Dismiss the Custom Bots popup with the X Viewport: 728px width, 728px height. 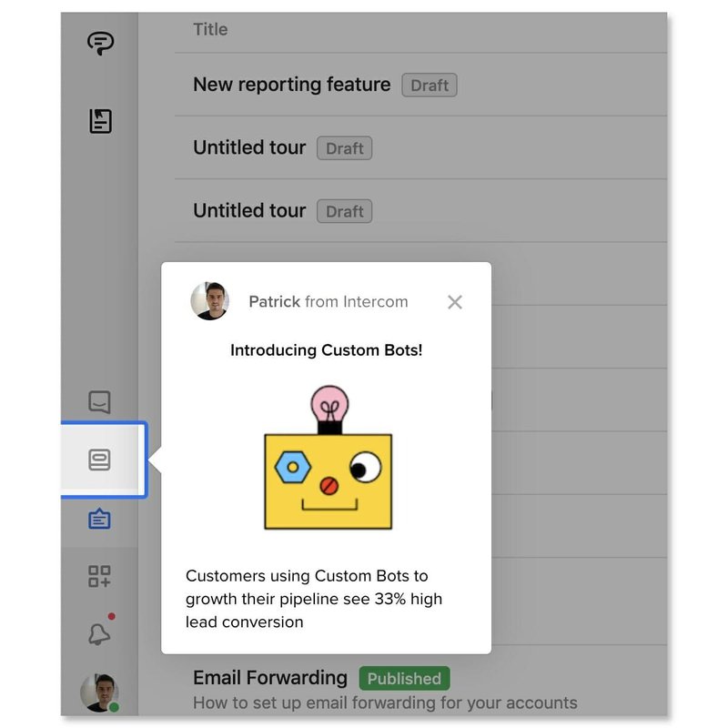pos(455,302)
